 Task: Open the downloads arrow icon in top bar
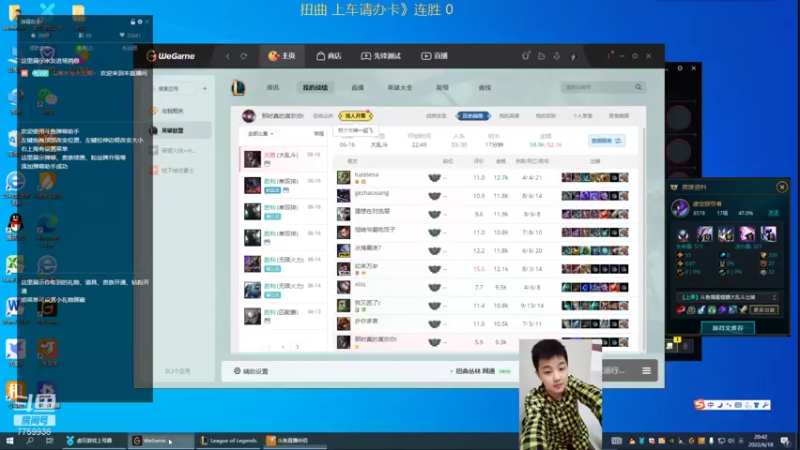pyautogui.click(x=557, y=56)
